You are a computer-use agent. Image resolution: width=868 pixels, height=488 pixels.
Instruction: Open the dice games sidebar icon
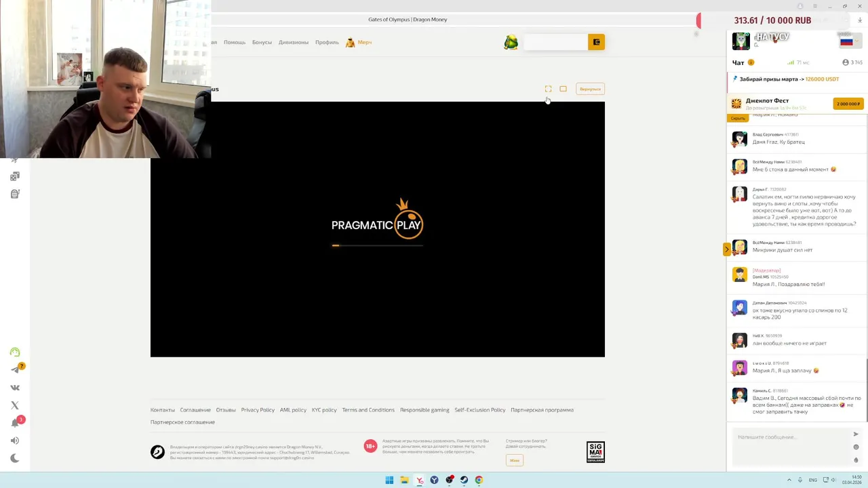pos(15,176)
